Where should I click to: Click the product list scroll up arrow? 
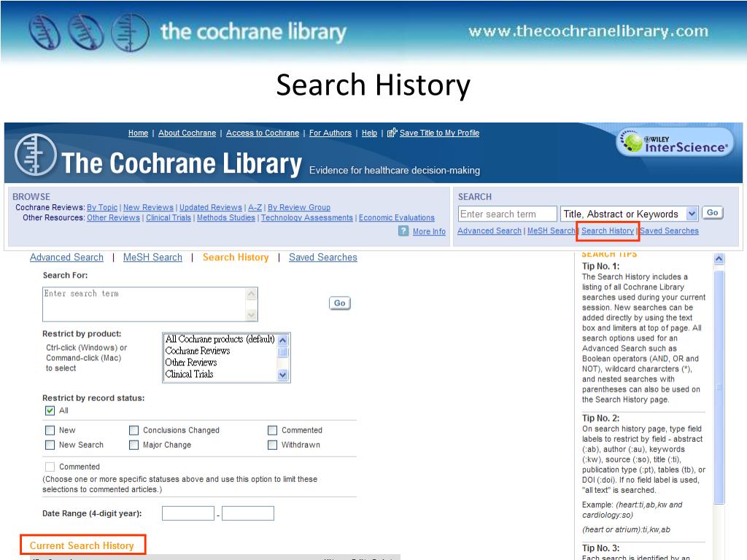[283, 340]
